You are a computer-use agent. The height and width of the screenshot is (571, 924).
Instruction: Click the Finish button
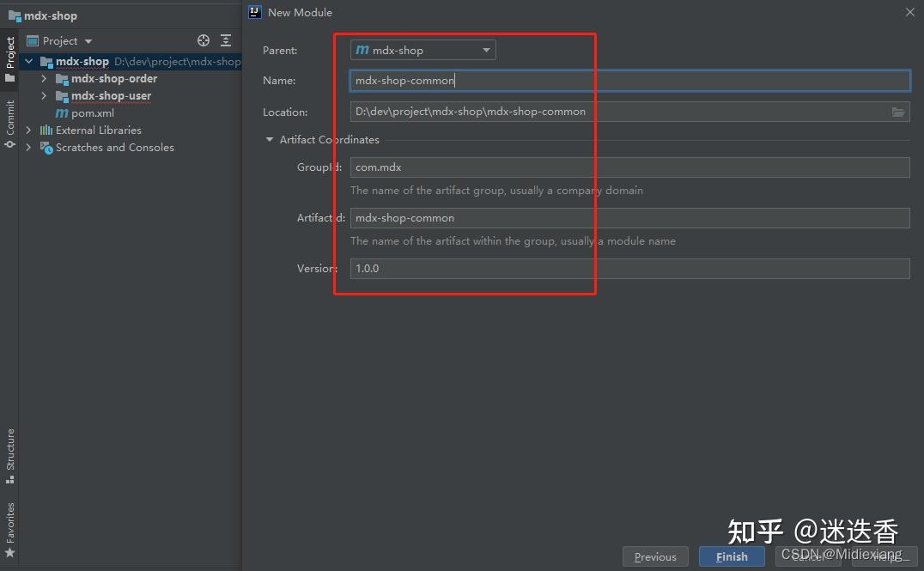click(x=732, y=557)
